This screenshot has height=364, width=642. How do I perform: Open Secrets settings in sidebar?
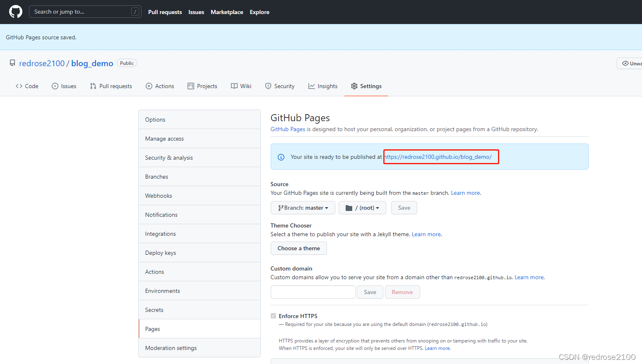tap(200, 310)
